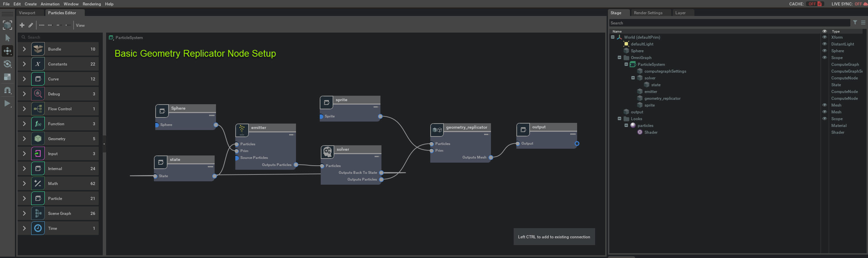Click the pencil edit icon in Particles Editor

pyautogui.click(x=31, y=25)
